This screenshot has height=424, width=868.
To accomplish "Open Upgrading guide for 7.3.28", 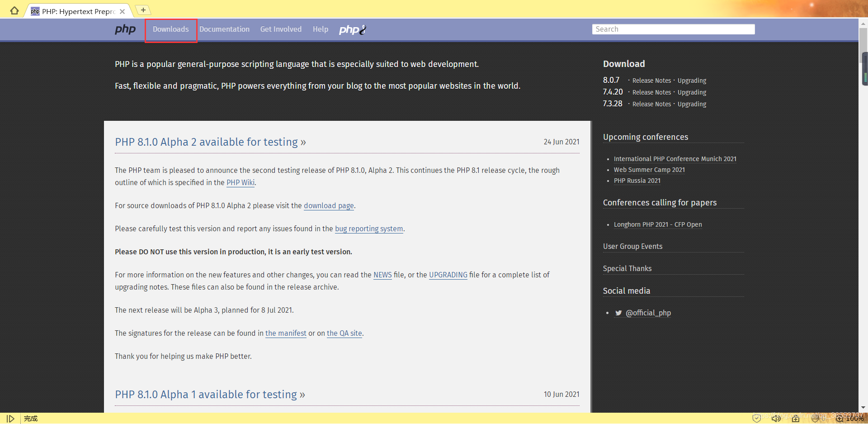I will coord(692,104).
